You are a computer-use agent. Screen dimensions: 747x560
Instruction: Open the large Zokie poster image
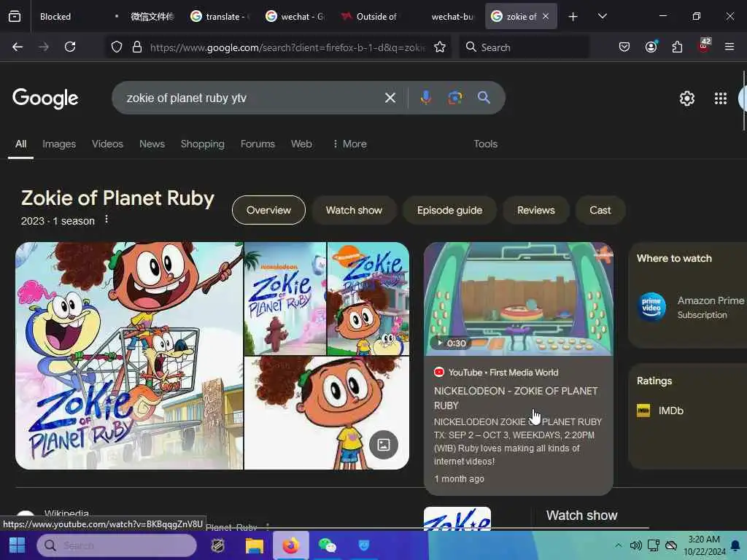(129, 356)
